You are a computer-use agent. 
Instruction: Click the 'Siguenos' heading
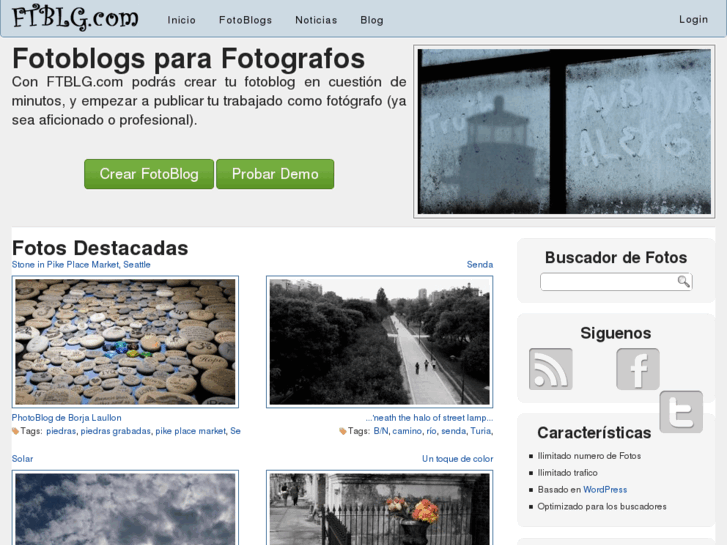tap(616, 333)
